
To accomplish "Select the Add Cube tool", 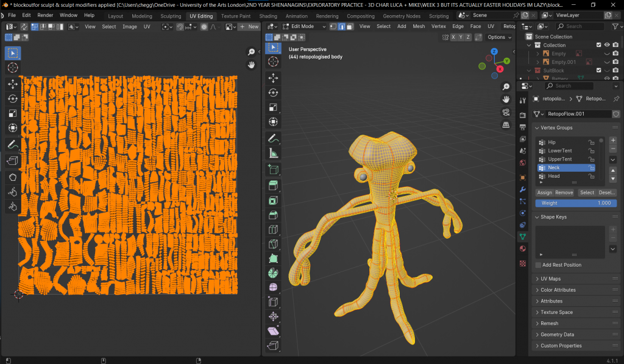I will (x=274, y=169).
